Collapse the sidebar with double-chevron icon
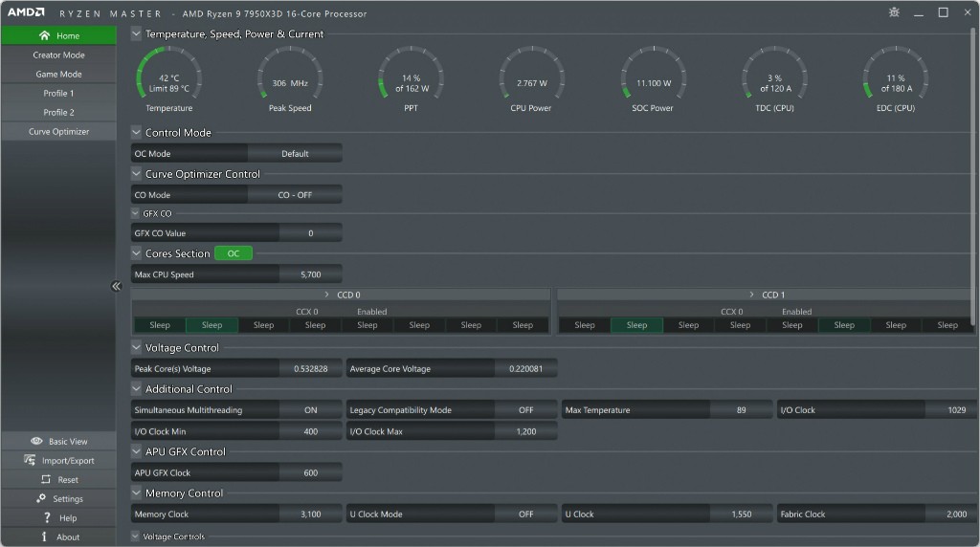This screenshot has height=547, width=980. (116, 286)
